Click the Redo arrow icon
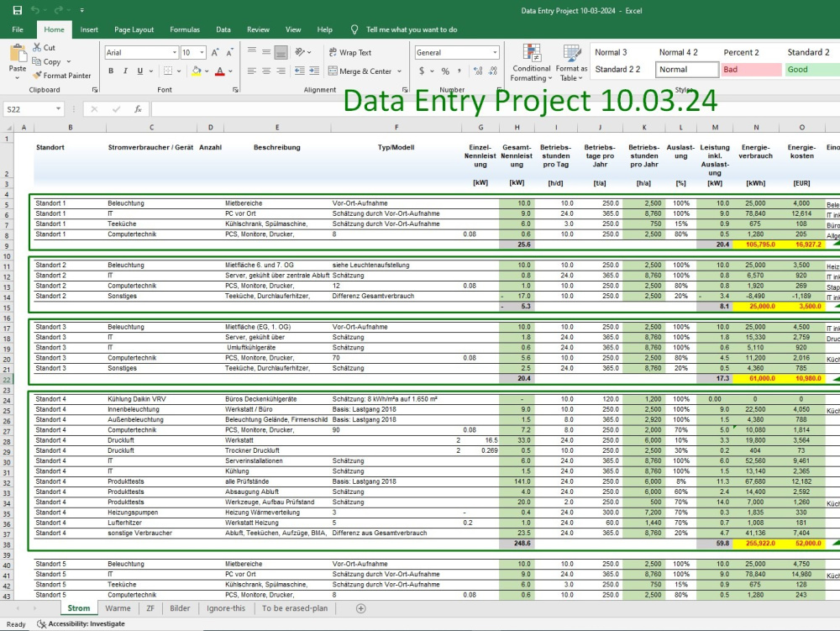 tap(59, 10)
